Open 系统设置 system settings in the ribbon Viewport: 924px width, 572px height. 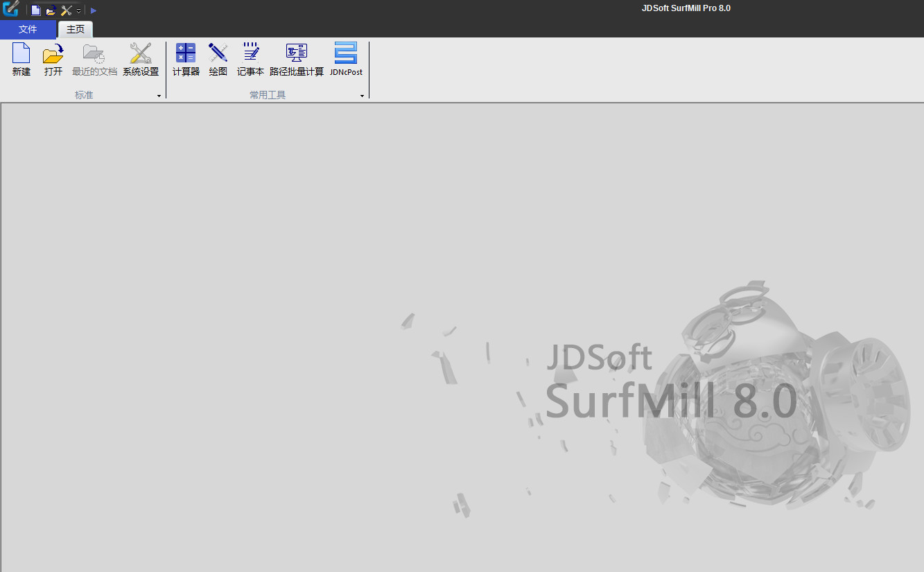(x=141, y=59)
